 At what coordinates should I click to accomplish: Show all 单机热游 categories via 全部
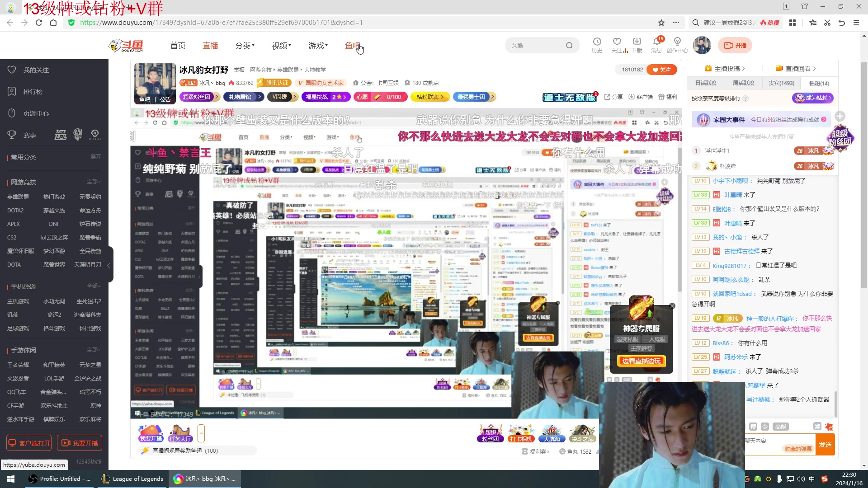pyautogui.click(x=94, y=286)
